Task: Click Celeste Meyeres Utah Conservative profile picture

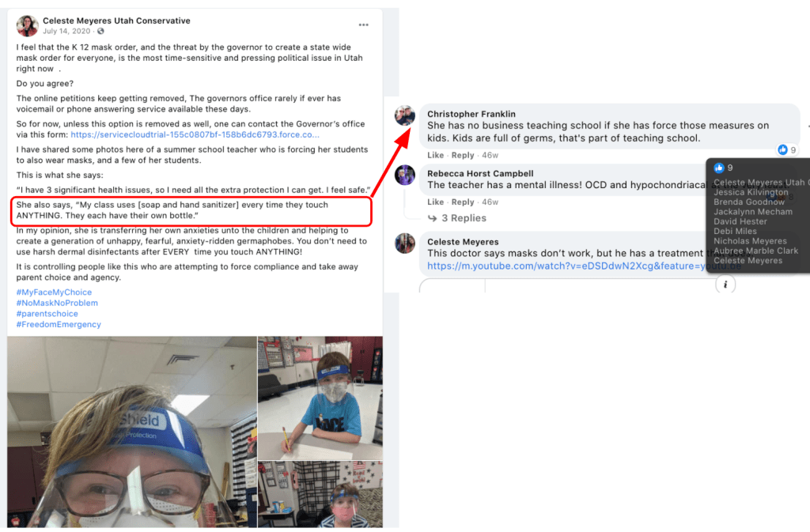Action: pyautogui.click(x=27, y=25)
